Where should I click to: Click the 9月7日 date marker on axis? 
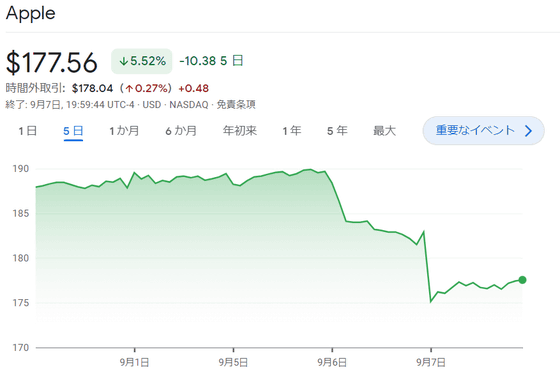point(431,362)
